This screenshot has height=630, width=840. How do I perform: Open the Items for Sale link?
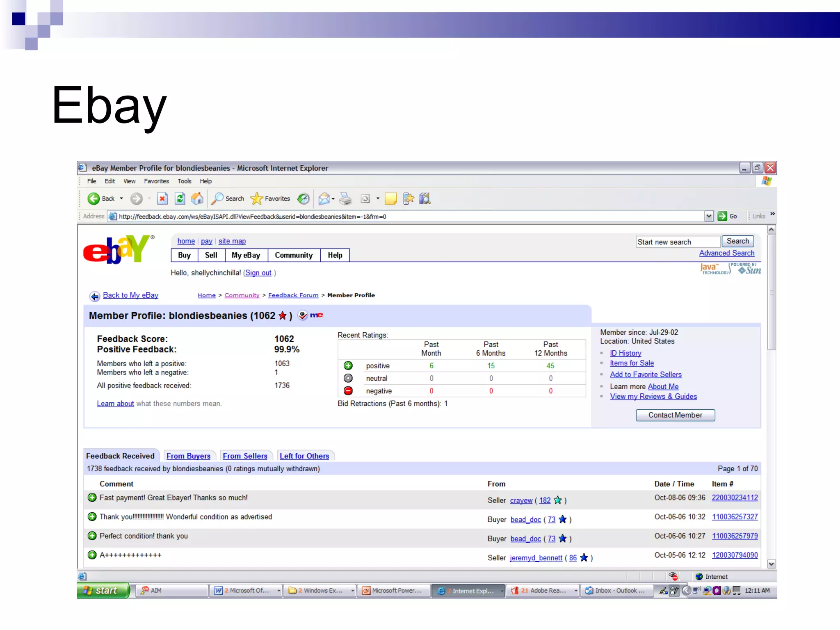(632, 363)
